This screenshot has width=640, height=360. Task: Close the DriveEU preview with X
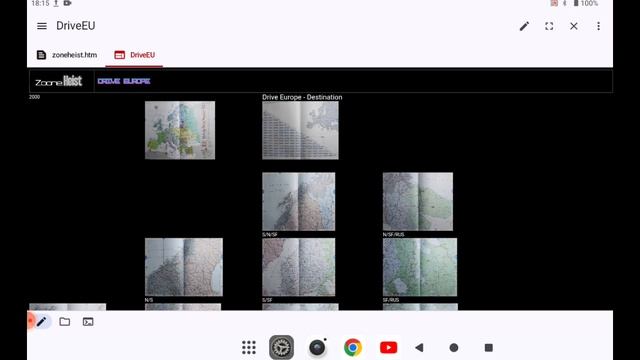(573, 26)
